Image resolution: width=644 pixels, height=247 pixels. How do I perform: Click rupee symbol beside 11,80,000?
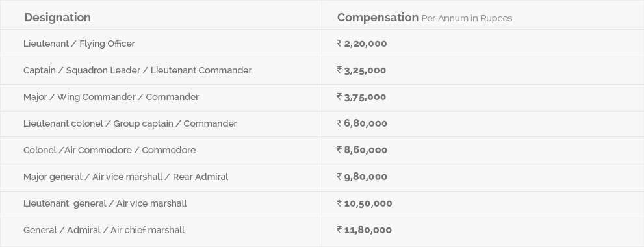tap(339, 229)
